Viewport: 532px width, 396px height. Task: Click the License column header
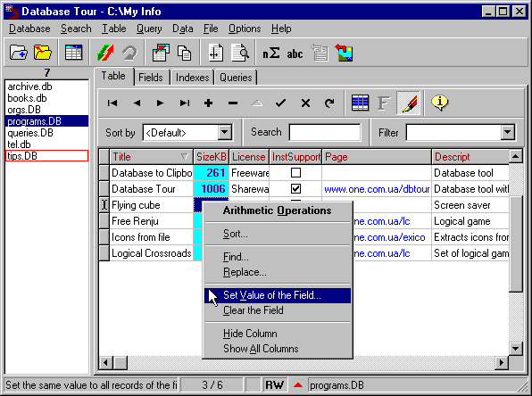[249, 157]
